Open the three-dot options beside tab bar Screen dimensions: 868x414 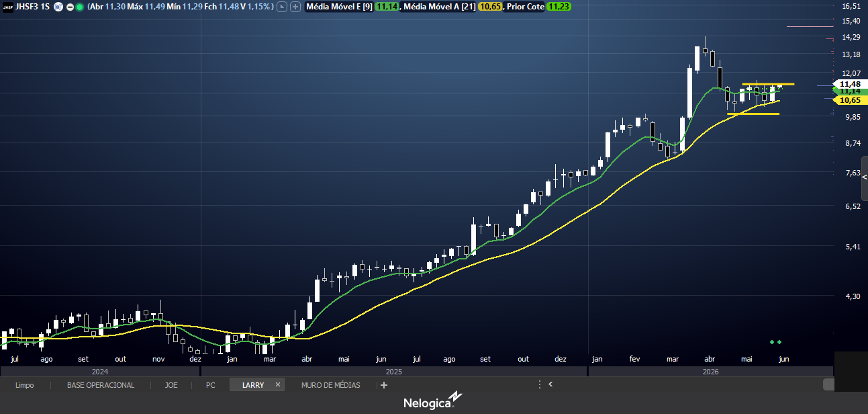point(539,384)
